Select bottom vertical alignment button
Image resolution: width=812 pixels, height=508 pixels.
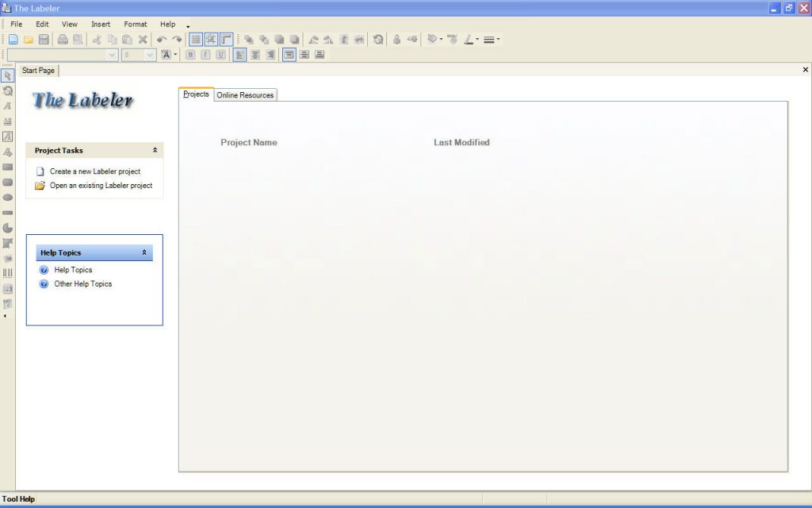click(x=320, y=55)
